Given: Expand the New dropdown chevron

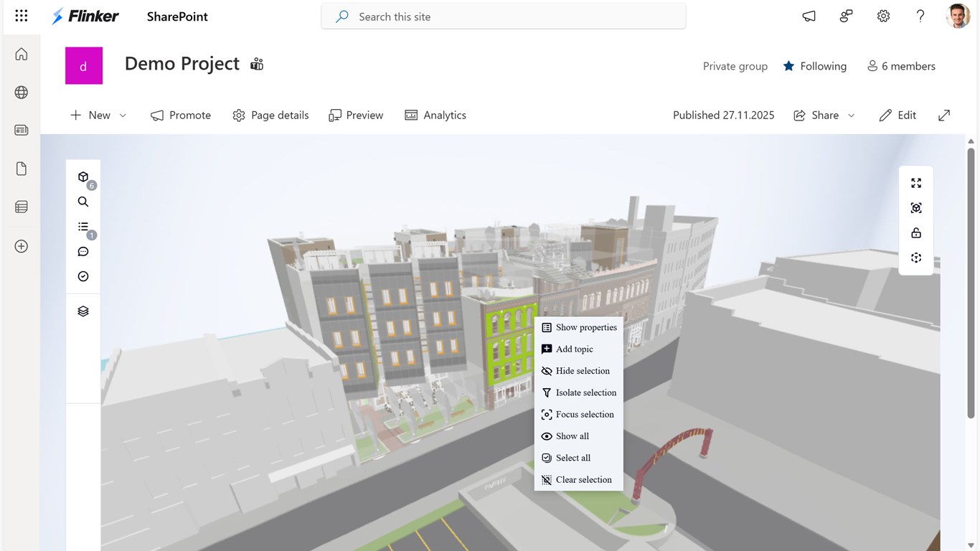Looking at the screenshot, I should coord(123,116).
